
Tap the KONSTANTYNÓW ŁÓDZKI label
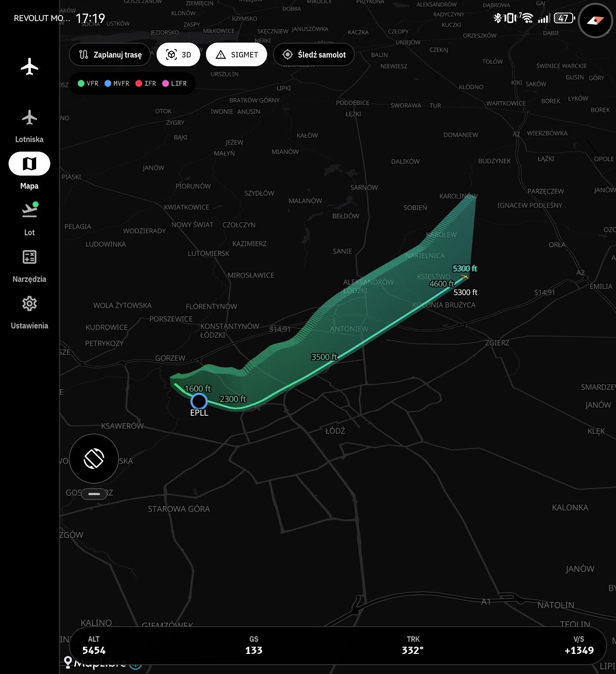(x=230, y=330)
